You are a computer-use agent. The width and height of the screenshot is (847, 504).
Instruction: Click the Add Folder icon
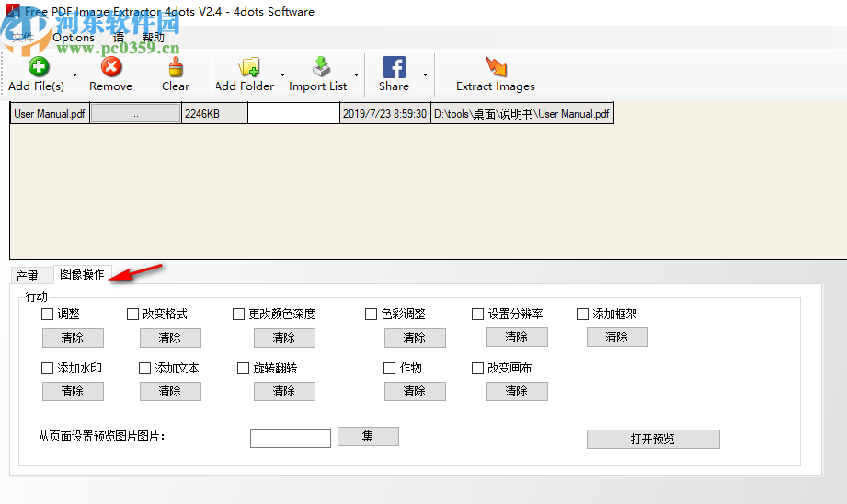tap(248, 67)
